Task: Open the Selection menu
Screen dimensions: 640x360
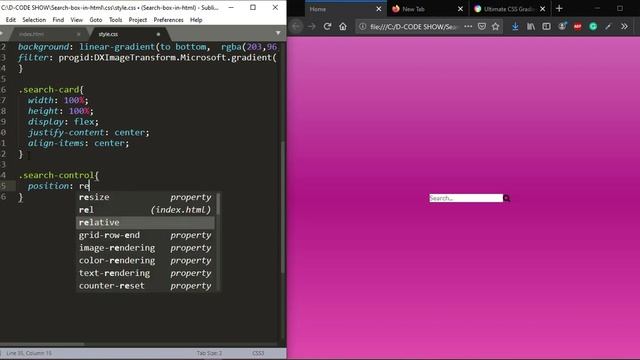Action: (x=34, y=20)
